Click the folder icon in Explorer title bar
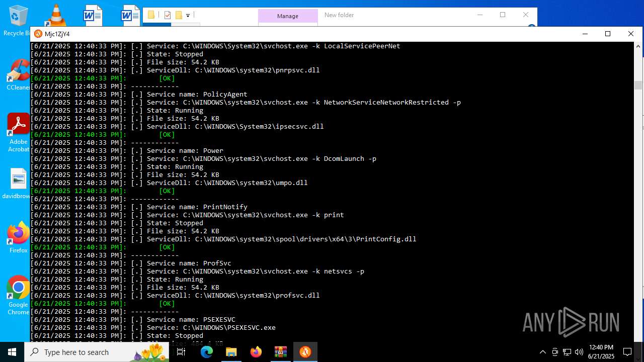 pyautogui.click(x=151, y=15)
